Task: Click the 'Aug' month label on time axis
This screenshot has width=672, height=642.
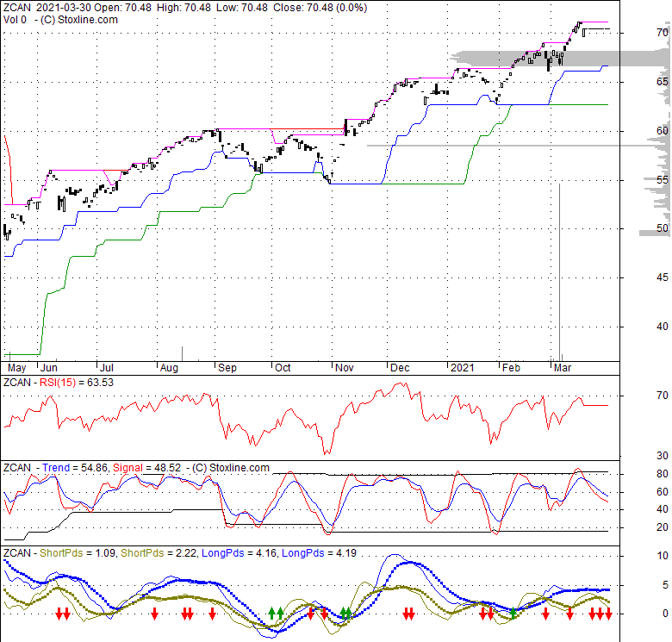Action: point(169,368)
